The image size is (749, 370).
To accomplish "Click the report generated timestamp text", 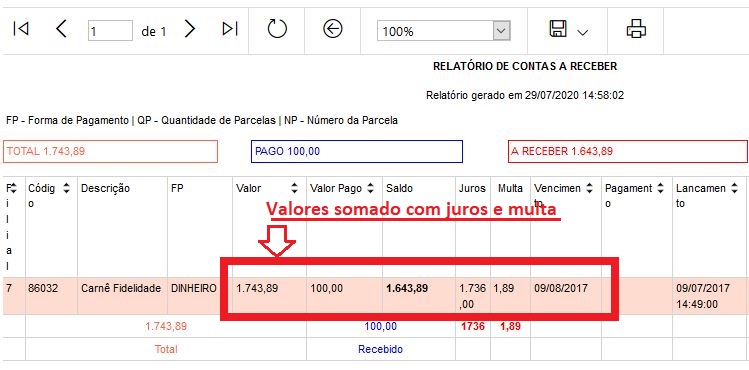I will point(525,95).
